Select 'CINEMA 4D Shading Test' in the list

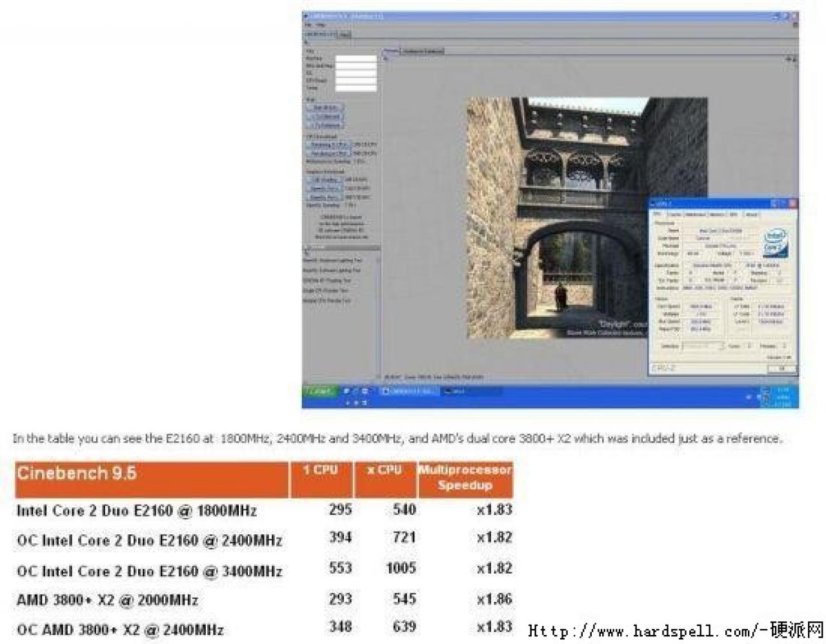pyautogui.click(x=328, y=281)
